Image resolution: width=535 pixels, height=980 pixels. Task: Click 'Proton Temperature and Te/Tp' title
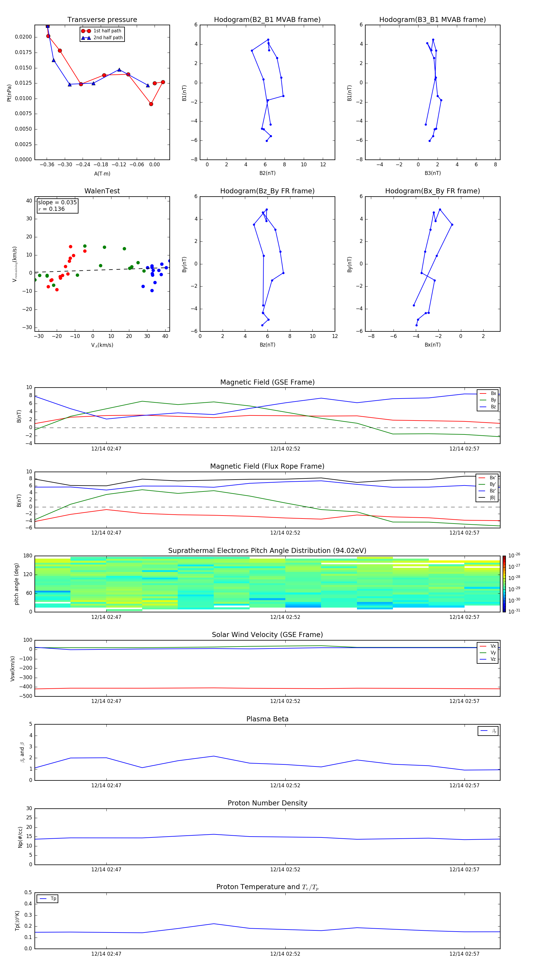tap(267, 887)
